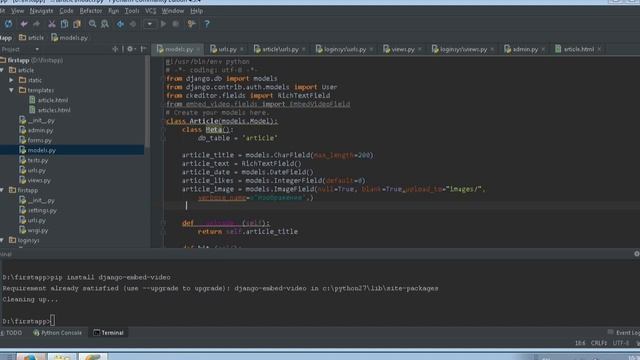Close the admin.py editor tab
This screenshot has height=360, width=640.
543,49
